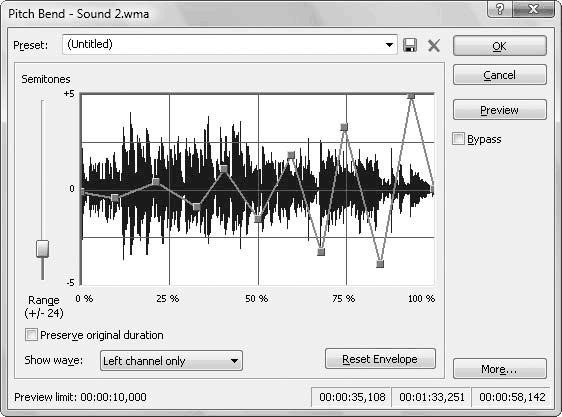Select envelope point on the 50% line
This screenshot has height=417, width=562.
pos(258,218)
